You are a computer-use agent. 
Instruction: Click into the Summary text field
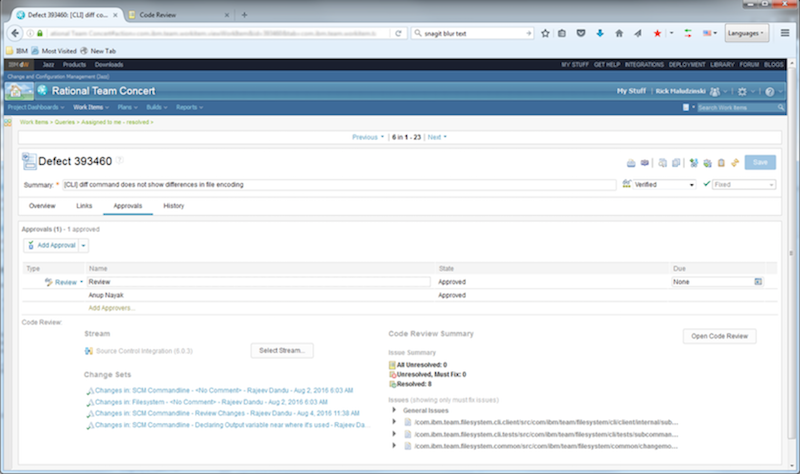pos(339,185)
